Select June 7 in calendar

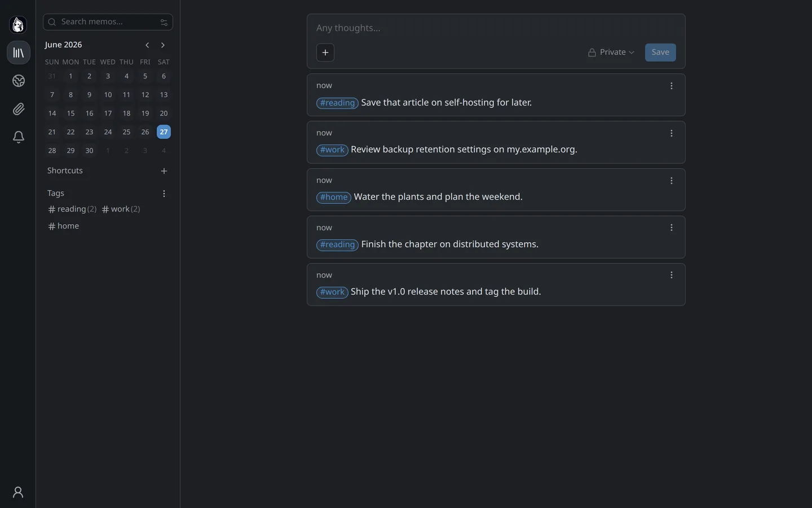click(52, 95)
